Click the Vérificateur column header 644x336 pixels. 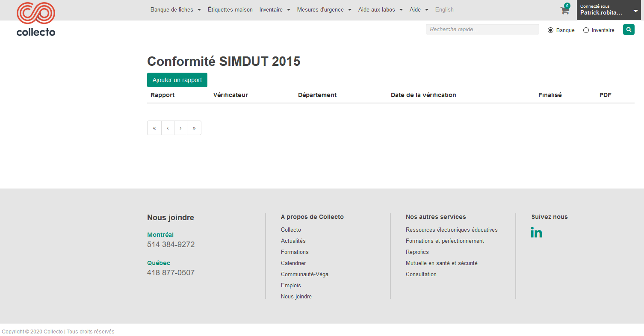tap(230, 95)
